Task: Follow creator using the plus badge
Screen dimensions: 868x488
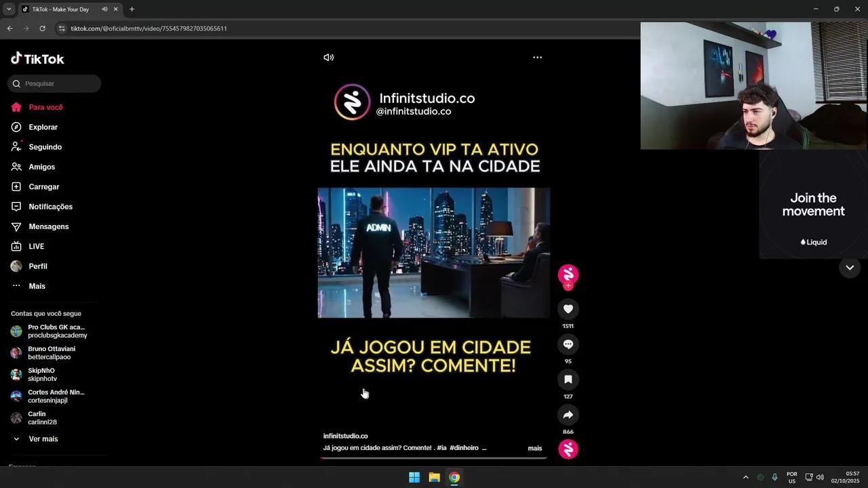Action: 568,286
